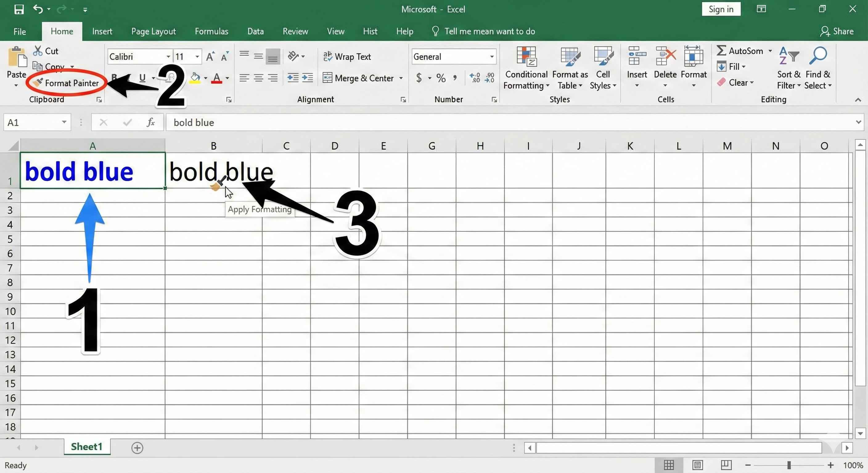Switch to Page Layout view in status bar
Viewport: 868px width, 473px height.
697,465
